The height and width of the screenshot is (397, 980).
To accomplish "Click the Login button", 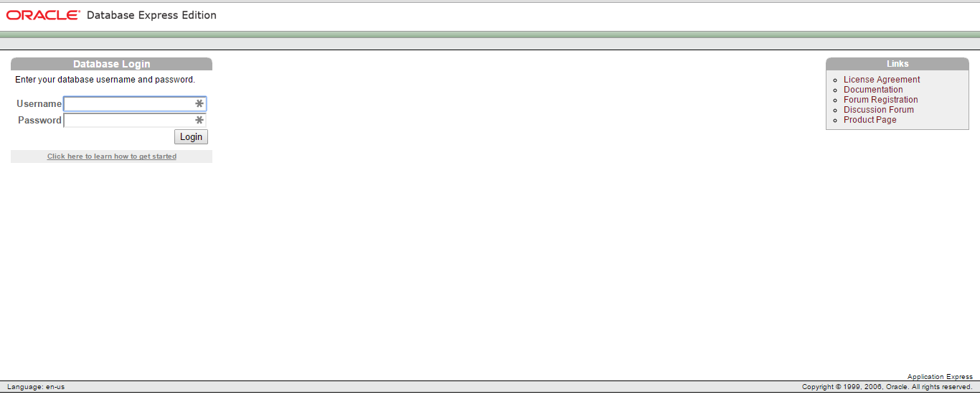I will 191,136.
